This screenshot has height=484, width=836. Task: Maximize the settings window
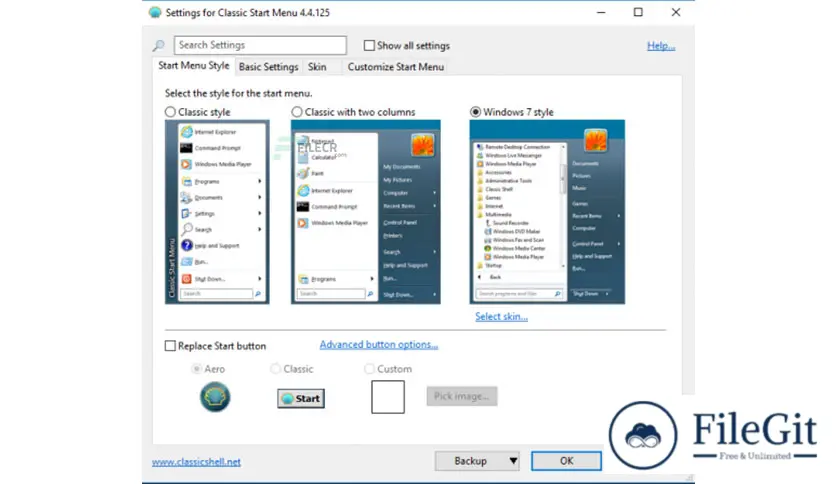[638, 12]
